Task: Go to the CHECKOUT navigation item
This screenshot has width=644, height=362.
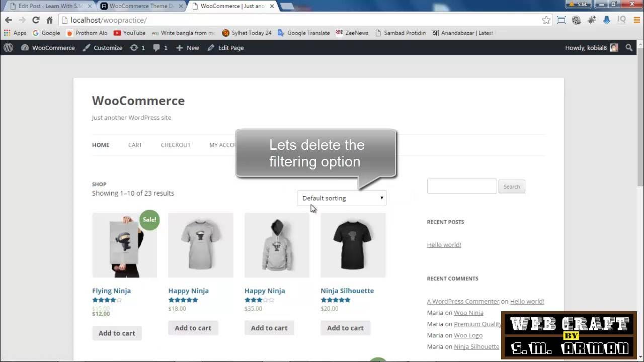Action: pyautogui.click(x=176, y=145)
